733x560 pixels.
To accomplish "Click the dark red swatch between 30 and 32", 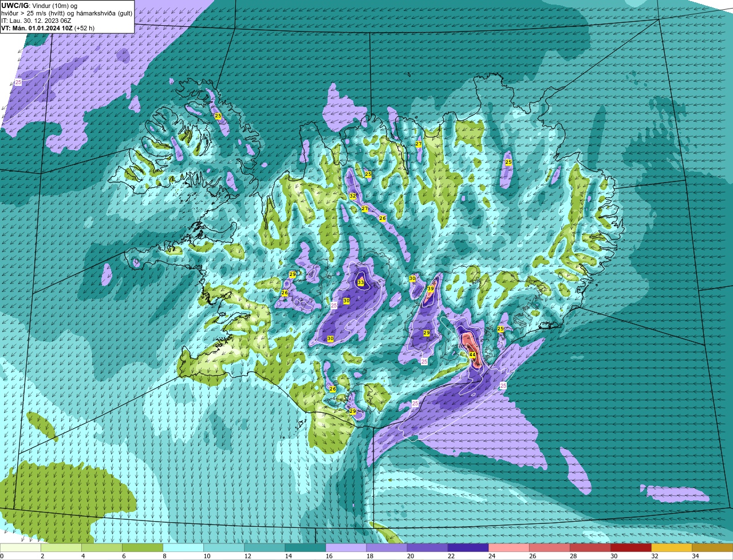I will 630,548.
